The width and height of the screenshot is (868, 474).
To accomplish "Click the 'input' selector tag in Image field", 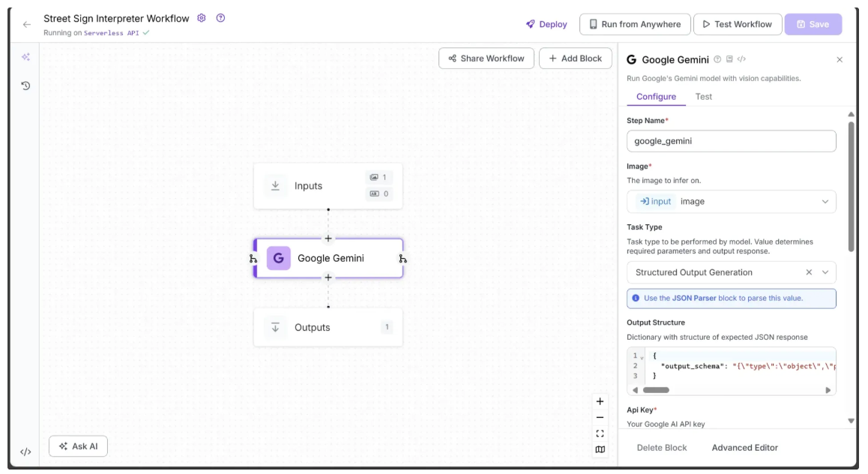I will tap(656, 202).
